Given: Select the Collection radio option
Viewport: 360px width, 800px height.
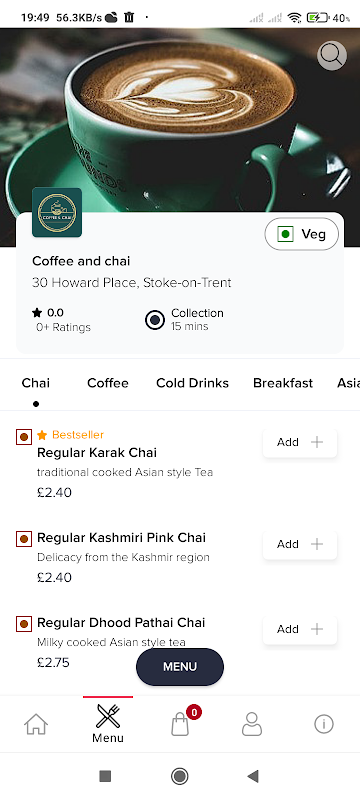Looking at the screenshot, I should (x=155, y=320).
